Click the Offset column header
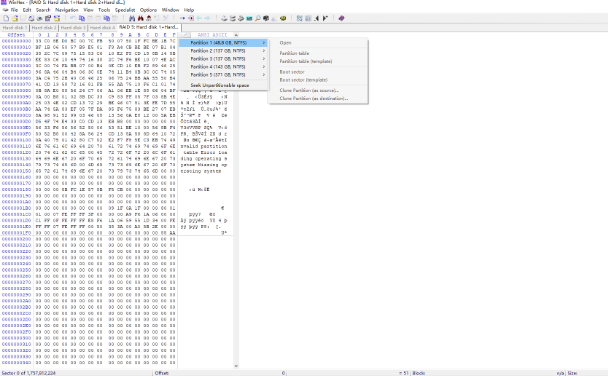Screen dimensions: 608x376 (x=16, y=35)
